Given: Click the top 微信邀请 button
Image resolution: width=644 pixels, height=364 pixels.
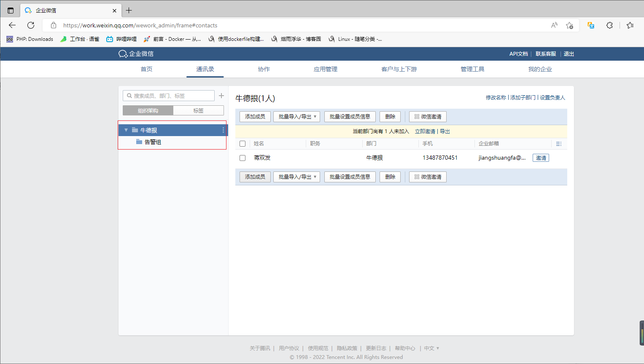Looking at the screenshot, I should tap(428, 117).
